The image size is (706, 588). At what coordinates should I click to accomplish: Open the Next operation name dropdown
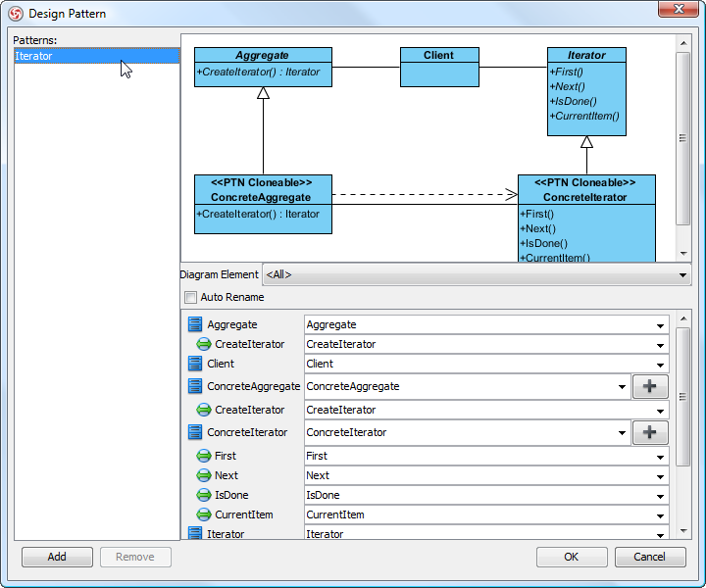(x=660, y=476)
